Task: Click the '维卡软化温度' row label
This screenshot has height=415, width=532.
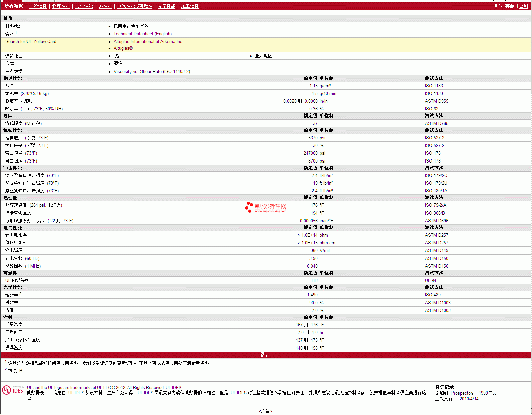Action: [18, 213]
